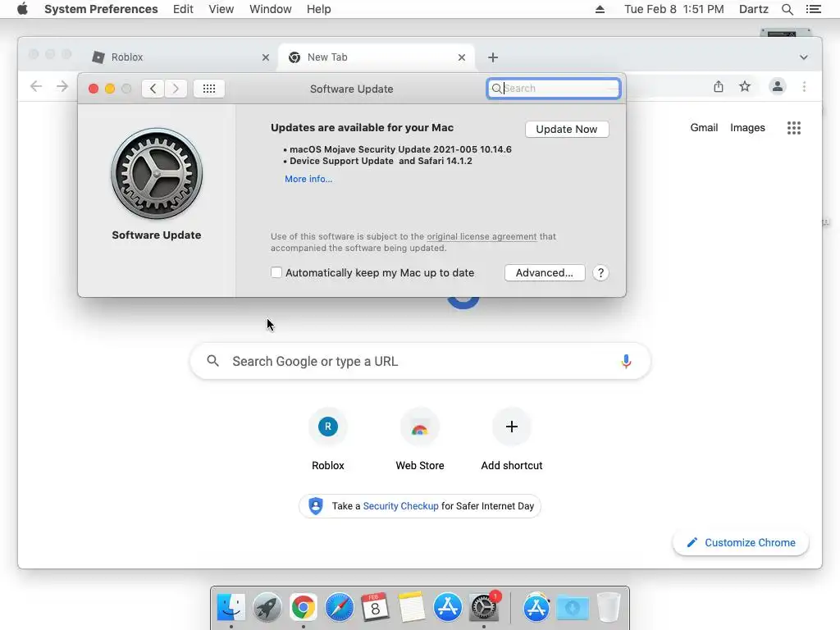
Task: Open Google Images link
Action: pos(747,127)
